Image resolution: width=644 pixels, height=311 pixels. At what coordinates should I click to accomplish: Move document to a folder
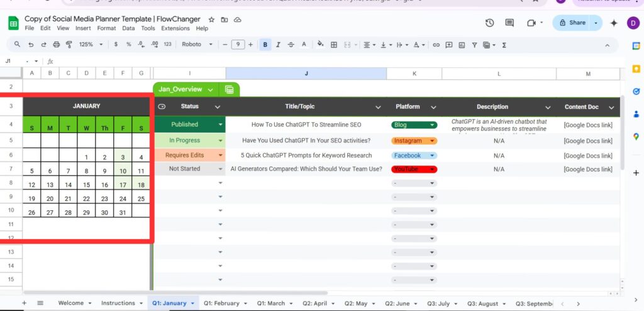click(x=225, y=20)
